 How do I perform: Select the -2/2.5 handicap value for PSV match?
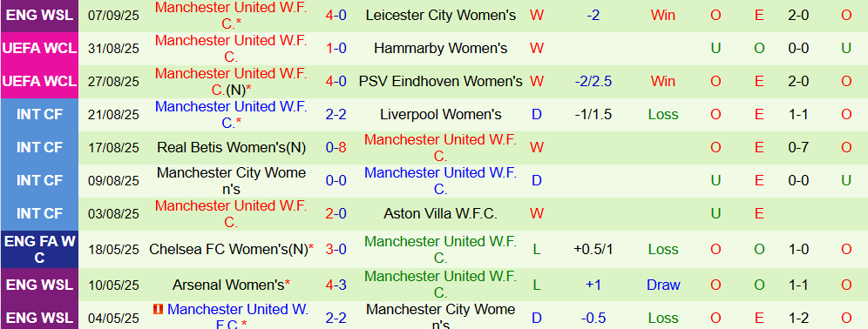click(x=593, y=81)
